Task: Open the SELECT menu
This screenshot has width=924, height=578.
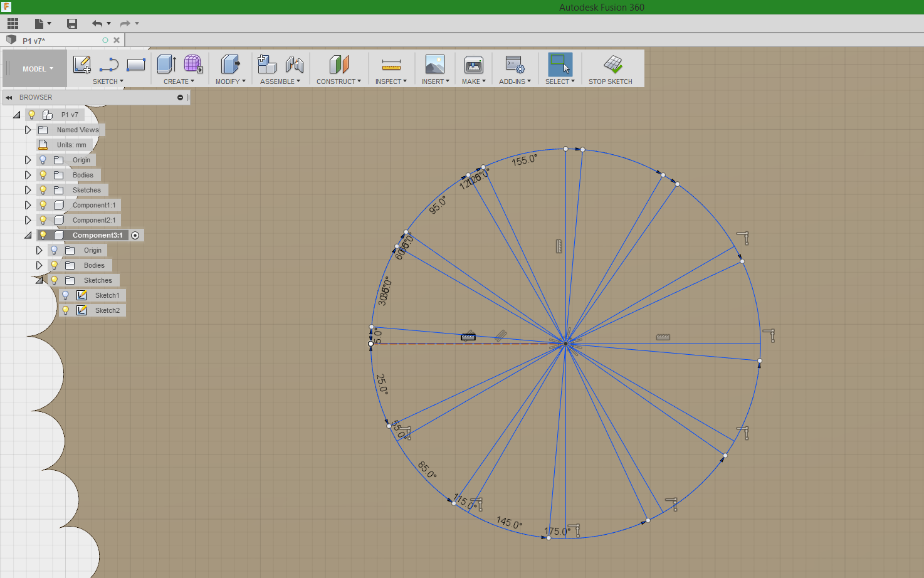Action: (x=560, y=81)
